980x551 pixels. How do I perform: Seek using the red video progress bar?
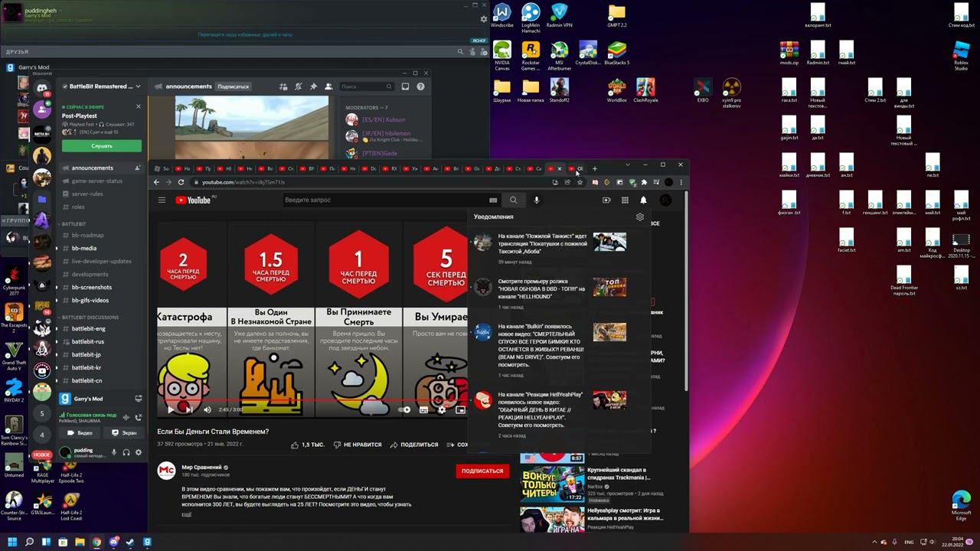[312, 400]
